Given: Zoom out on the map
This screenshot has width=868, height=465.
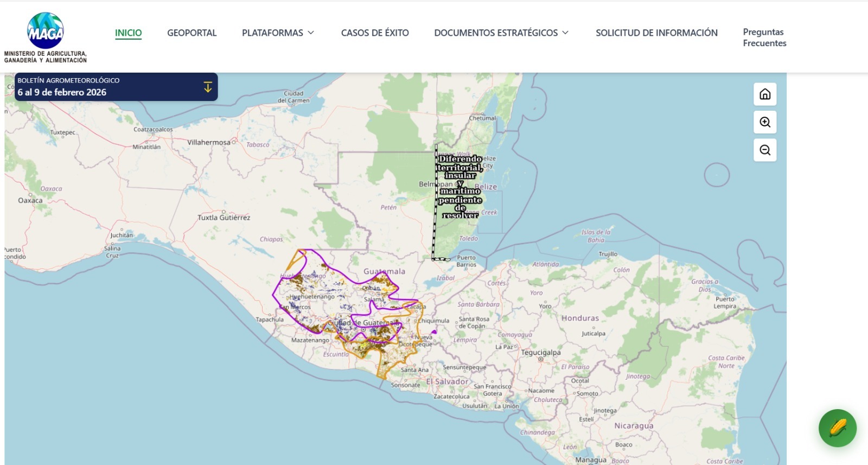Looking at the screenshot, I should (765, 150).
